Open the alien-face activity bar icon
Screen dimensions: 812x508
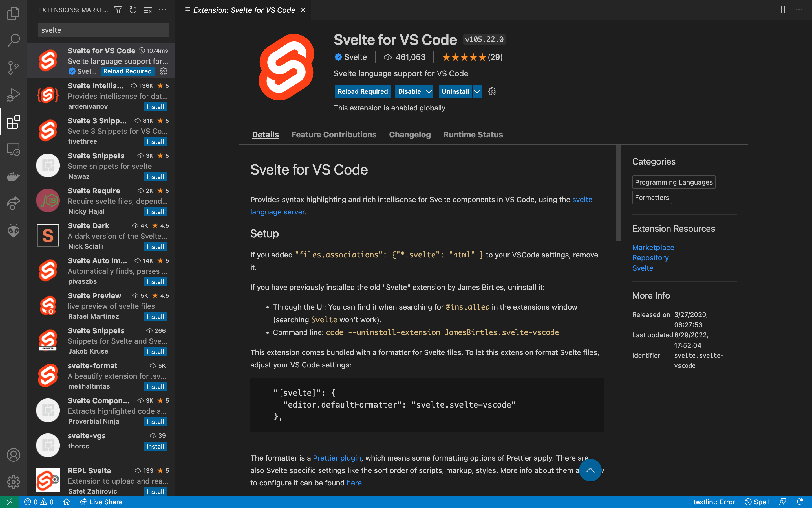14,231
